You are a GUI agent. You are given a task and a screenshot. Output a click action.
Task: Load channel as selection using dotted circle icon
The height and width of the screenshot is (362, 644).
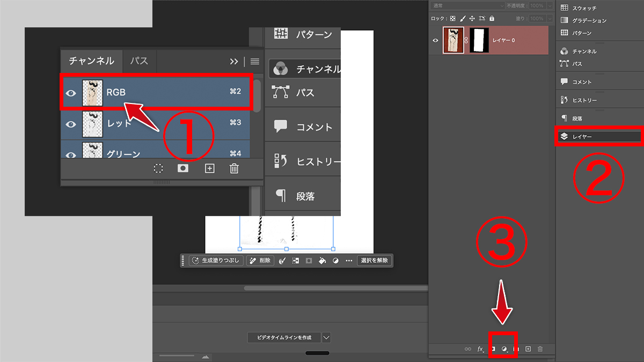(158, 168)
